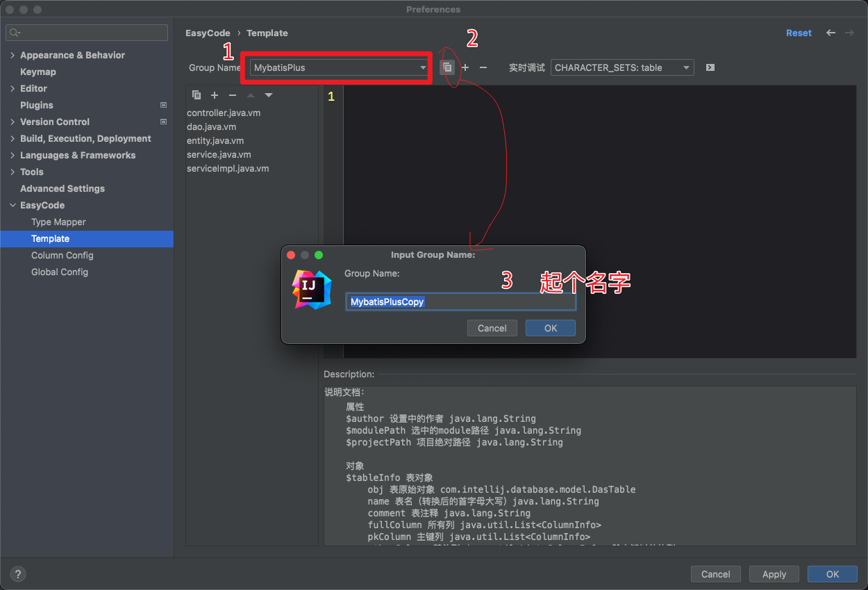Select service.java.vm template

pyautogui.click(x=219, y=154)
